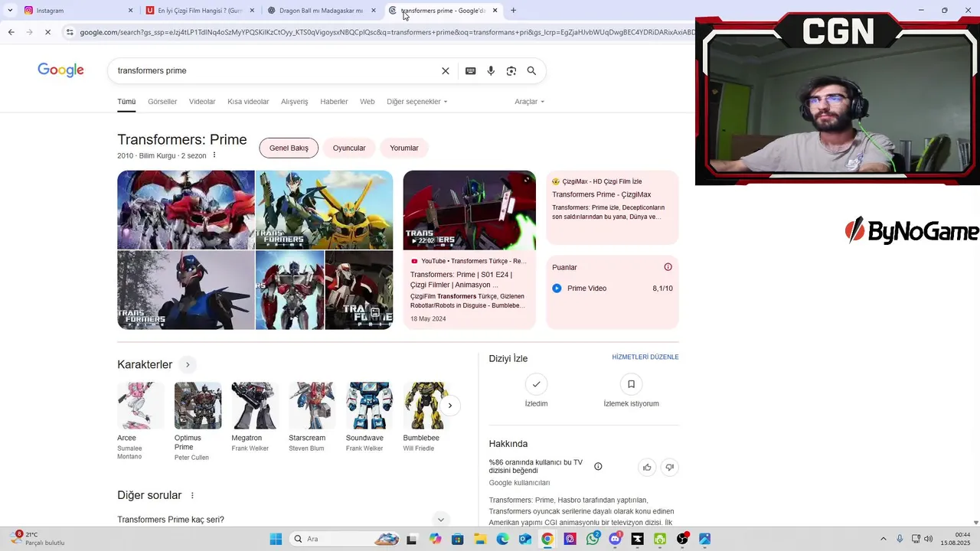Open the on-screen keyboard input tool
Viewport: 980px width, 551px height.
(x=471, y=71)
